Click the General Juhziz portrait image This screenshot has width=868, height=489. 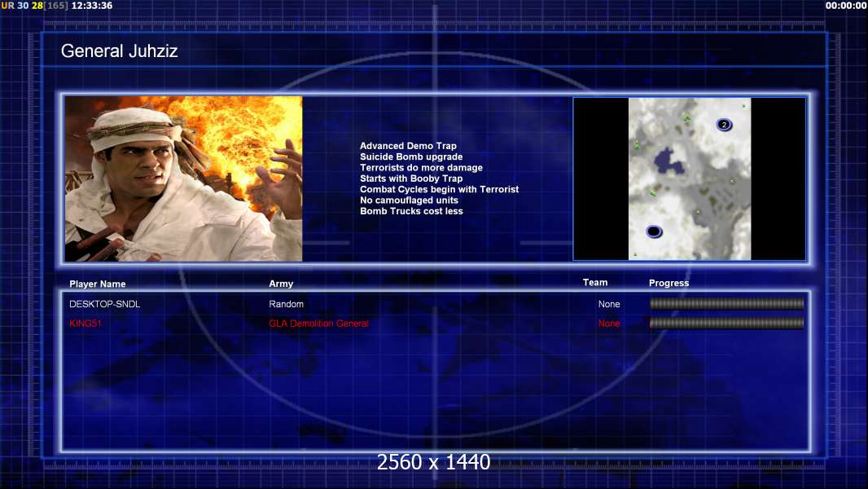tap(183, 178)
